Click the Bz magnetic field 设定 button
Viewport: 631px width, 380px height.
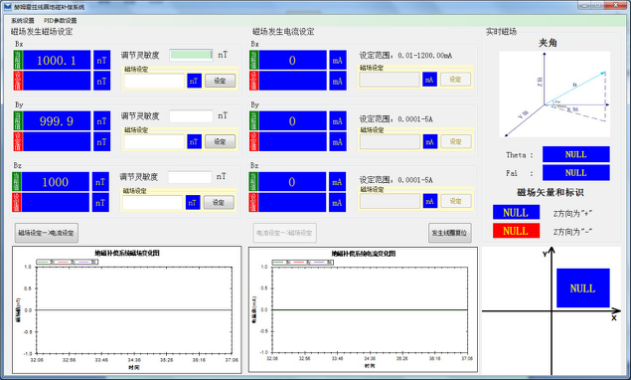pos(219,202)
